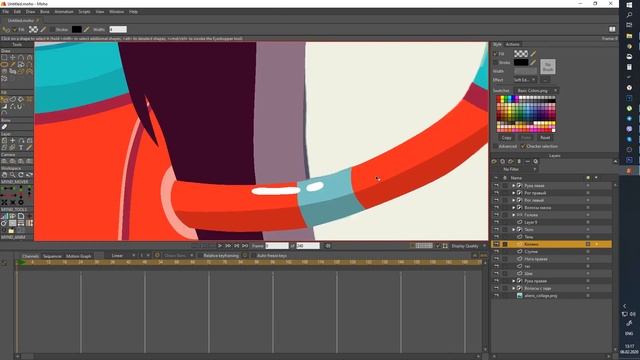Expand the Рог правый group layer
Screen dimensions: 640x360
pyautogui.click(x=513, y=193)
